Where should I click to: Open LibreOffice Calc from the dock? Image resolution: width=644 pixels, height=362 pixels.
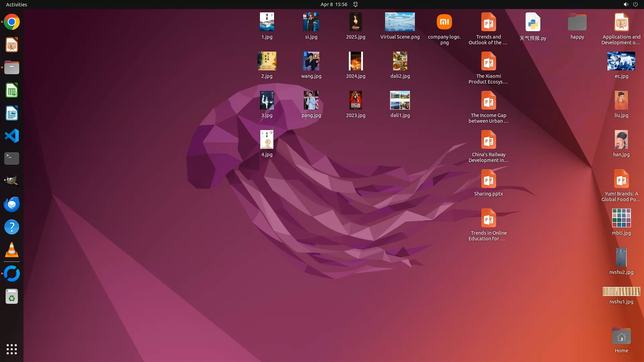coord(12,90)
